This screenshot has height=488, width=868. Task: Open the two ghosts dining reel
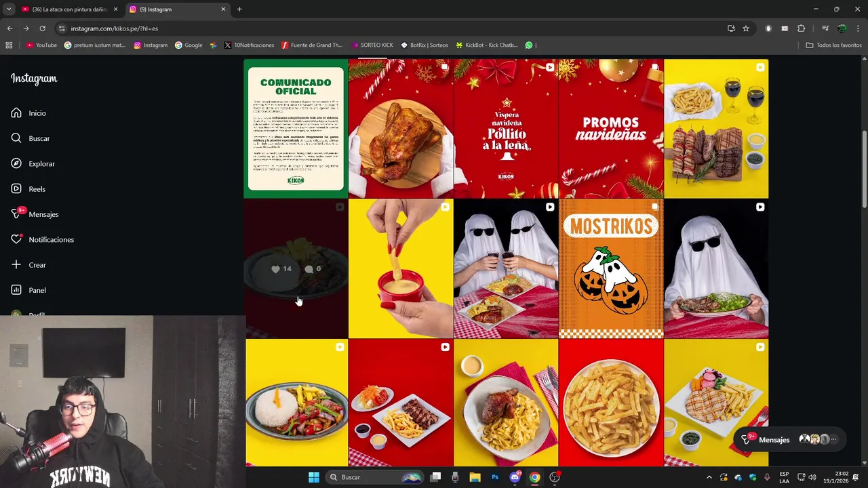click(506, 268)
